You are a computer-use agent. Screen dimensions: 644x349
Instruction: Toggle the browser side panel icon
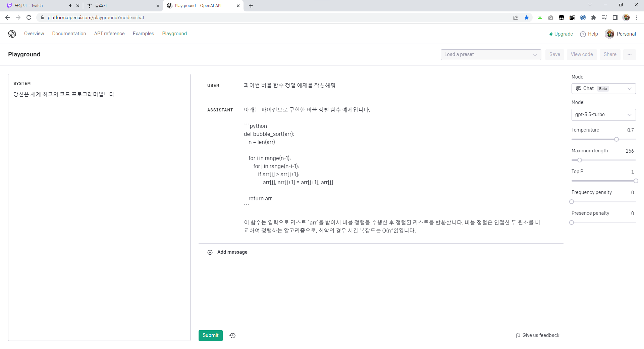point(615,17)
